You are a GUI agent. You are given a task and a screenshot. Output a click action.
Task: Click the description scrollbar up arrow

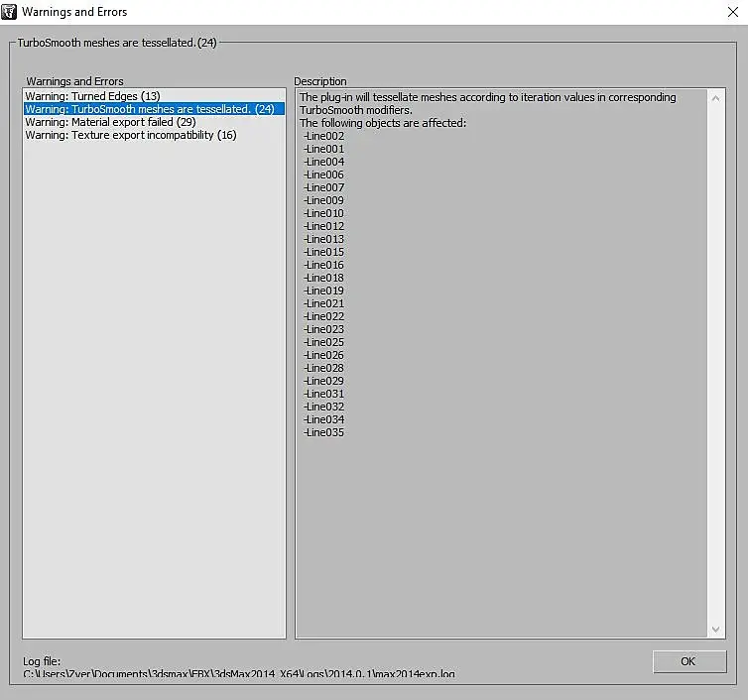pyautogui.click(x=715, y=98)
